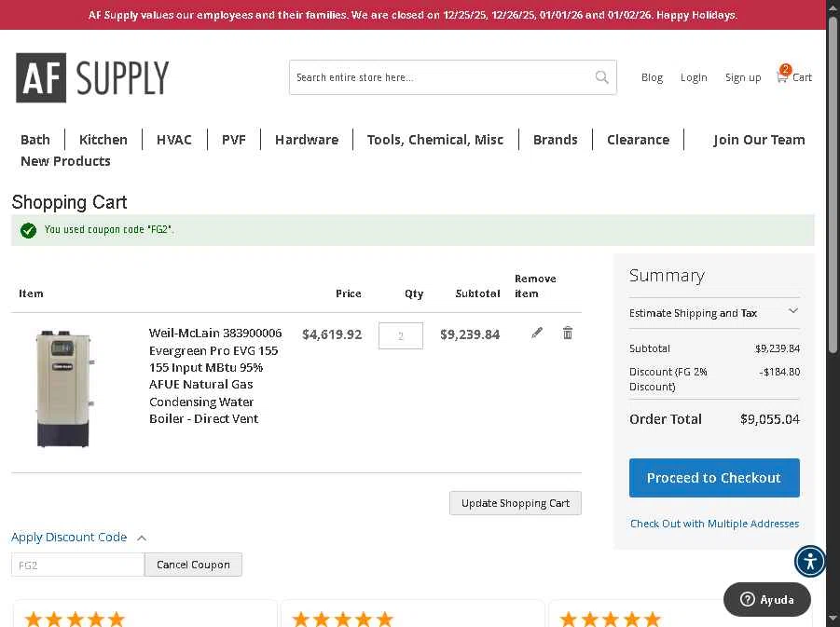Click the row subtotal $9,239.84 in the item table

[x=470, y=334]
